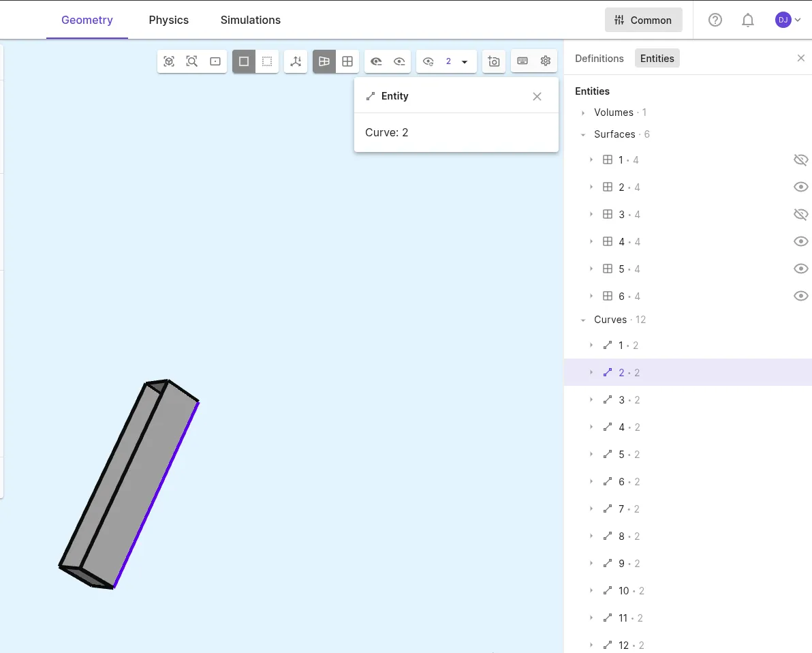Switch to the Simulations tab

pyautogui.click(x=251, y=20)
